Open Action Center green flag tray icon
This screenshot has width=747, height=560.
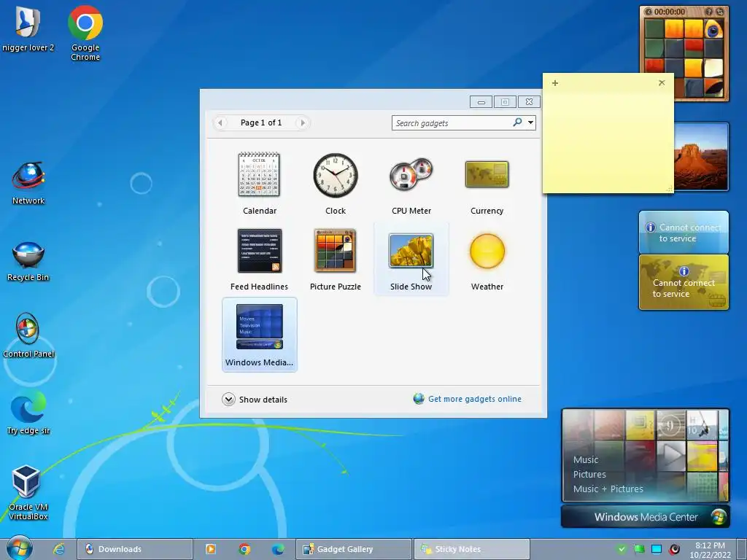coord(639,549)
